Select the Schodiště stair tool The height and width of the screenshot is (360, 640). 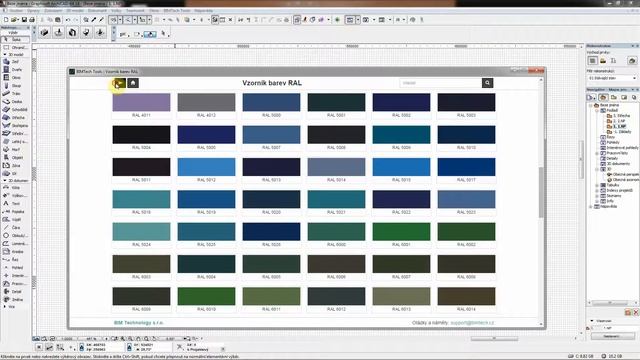pos(15,109)
